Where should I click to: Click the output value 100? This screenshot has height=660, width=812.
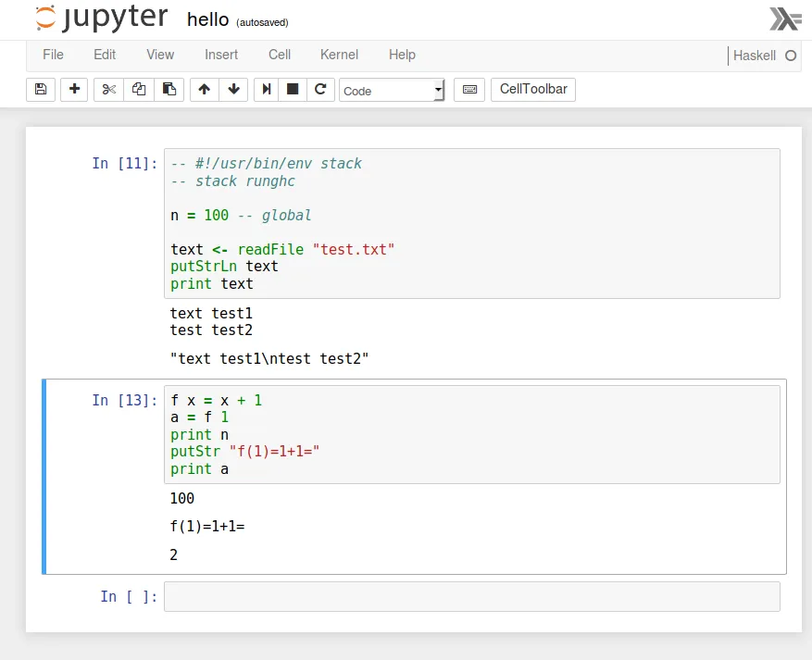point(182,498)
